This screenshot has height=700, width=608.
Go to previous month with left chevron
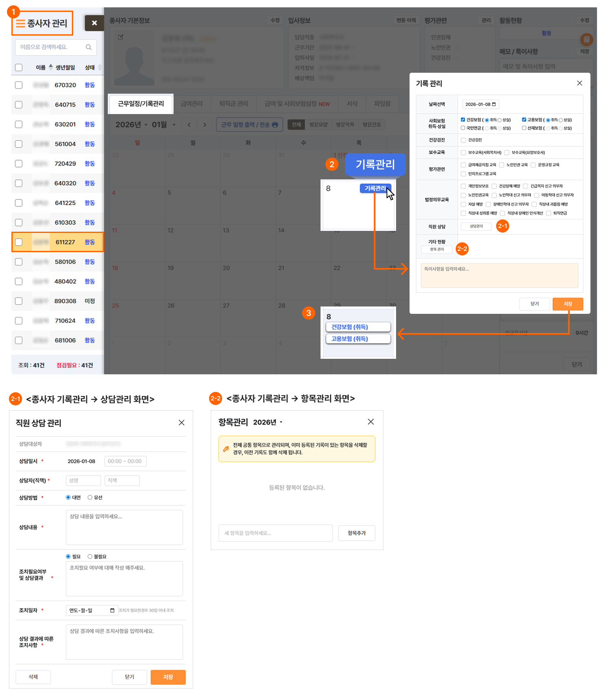click(x=189, y=125)
